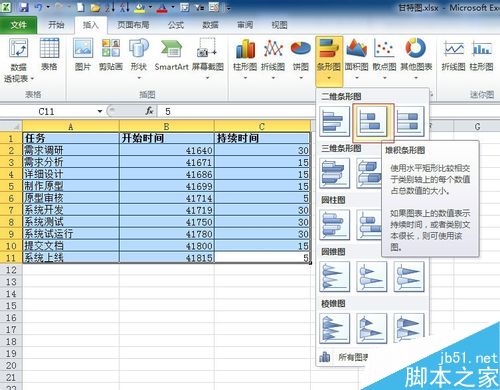This screenshot has width=500, height=390.
Task: Insert Clip Art (剪贴画)
Action: pyautogui.click(x=111, y=55)
